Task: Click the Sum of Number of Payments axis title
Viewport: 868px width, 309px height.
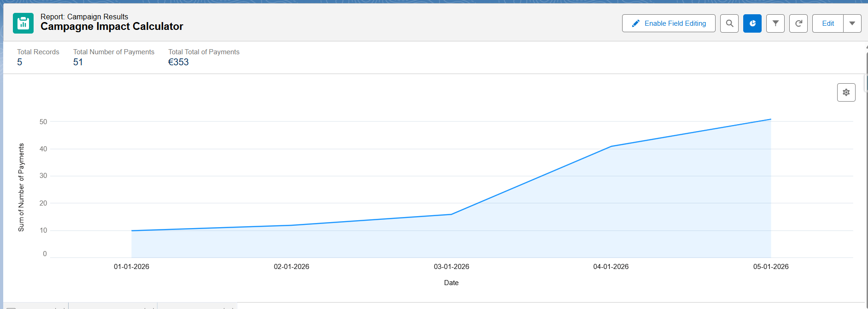Action: coord(21,187)
